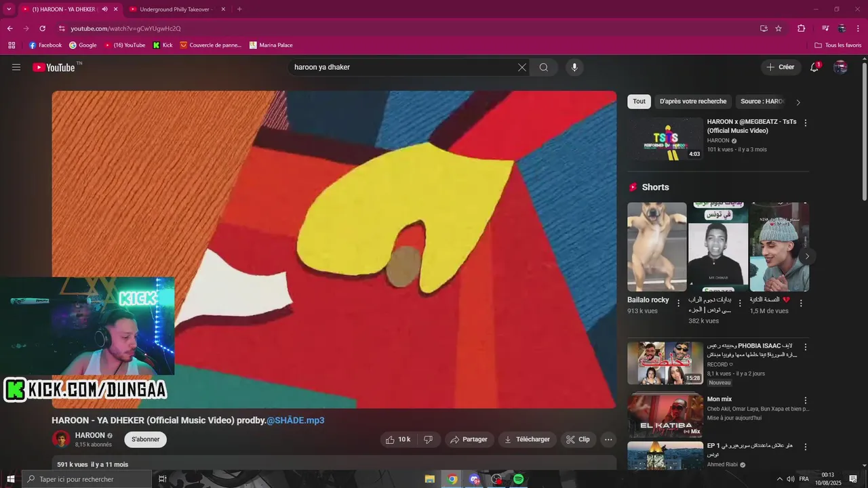Subscribe using the S'abonner button

click(145, 439)
